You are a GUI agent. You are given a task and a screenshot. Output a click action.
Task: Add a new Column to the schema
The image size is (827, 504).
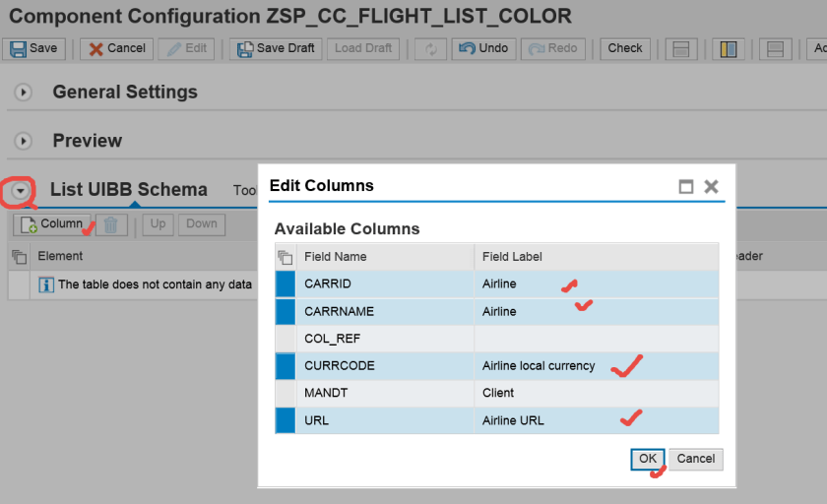[52, 224]
